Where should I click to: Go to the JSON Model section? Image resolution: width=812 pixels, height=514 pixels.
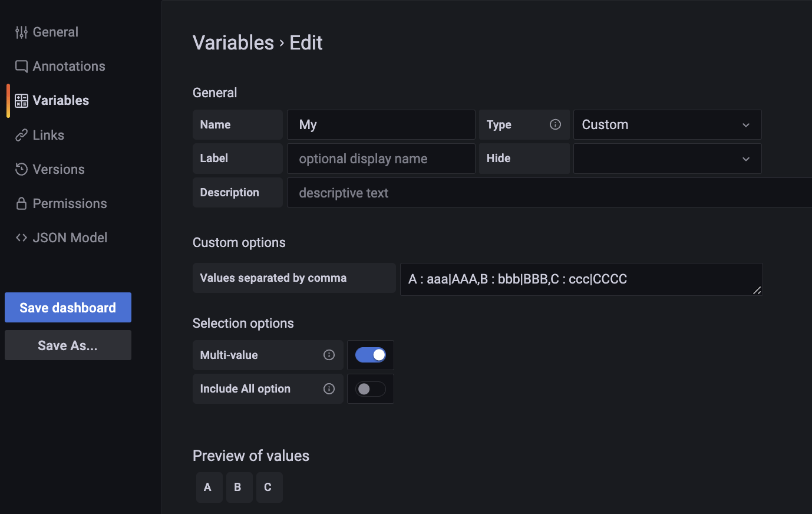70,238
